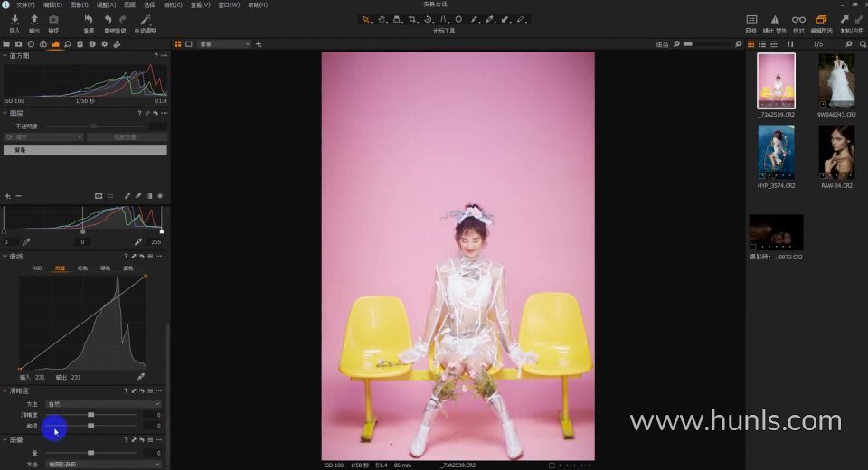The image size is (868, 470).
Task: Pick shadow point with left levels eyedropper
Action: click(26, 242)
